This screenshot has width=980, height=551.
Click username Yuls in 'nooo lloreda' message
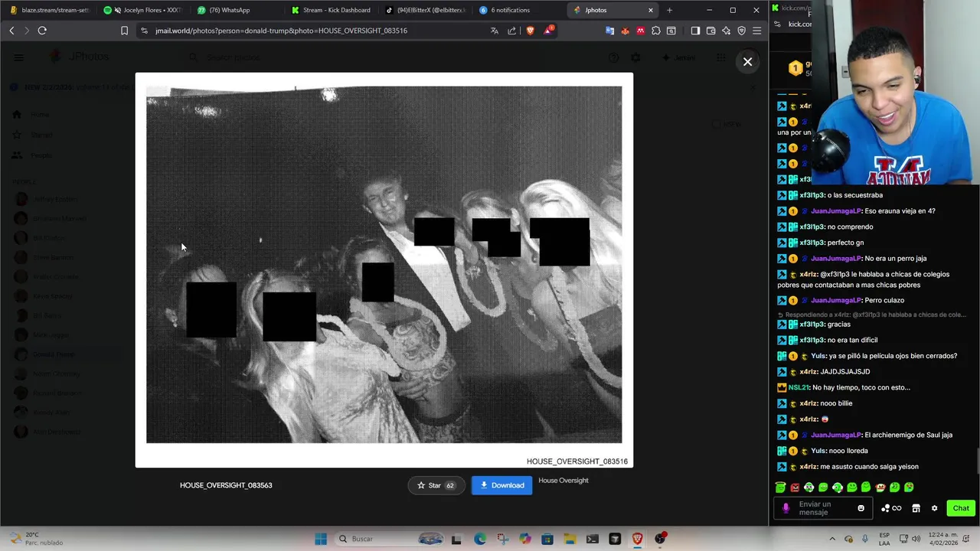point(818,451)
